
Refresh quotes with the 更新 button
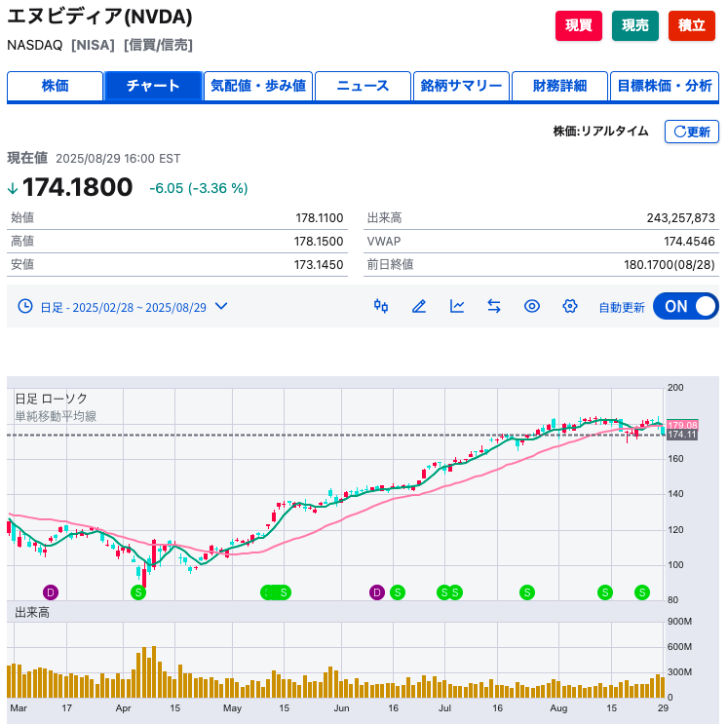pos(692,132)
